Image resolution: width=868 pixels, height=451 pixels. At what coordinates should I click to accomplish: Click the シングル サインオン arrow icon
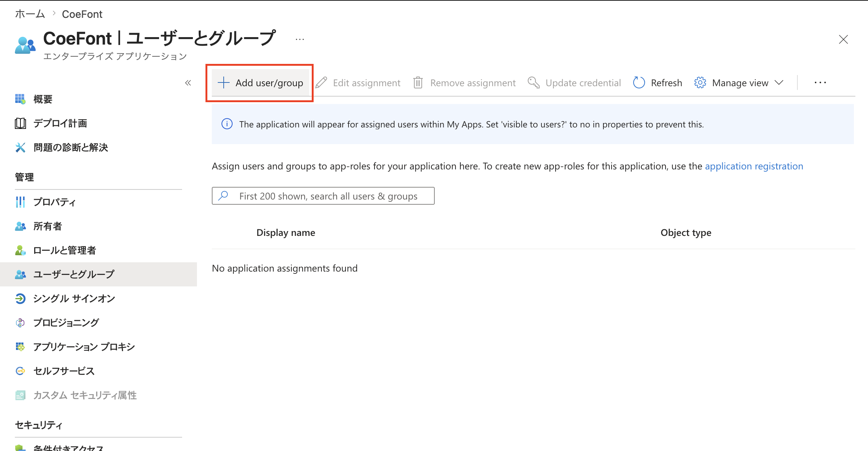(20, 298)
